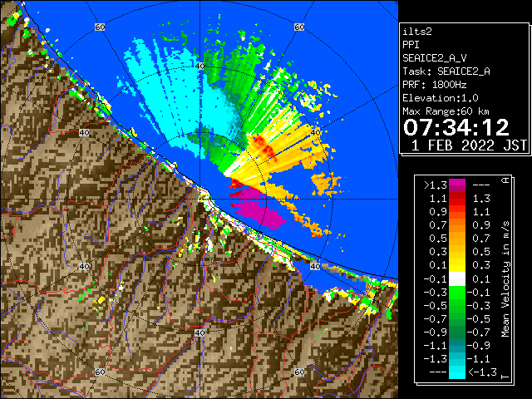This screenshot has width=532, height=399.
Task: Click the "40" range label directly below center
Action: 199,332
